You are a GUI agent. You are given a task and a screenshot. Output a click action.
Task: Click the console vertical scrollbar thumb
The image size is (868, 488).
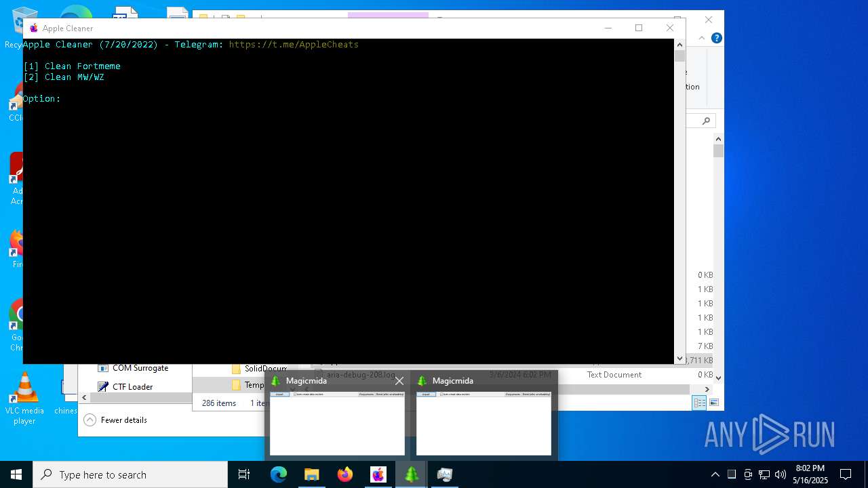coord(679,56)
